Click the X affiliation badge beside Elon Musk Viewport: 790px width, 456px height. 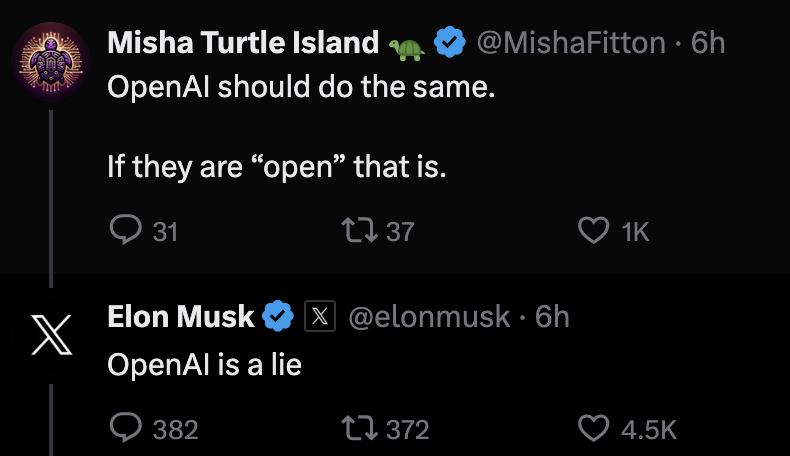pos(317,317)
